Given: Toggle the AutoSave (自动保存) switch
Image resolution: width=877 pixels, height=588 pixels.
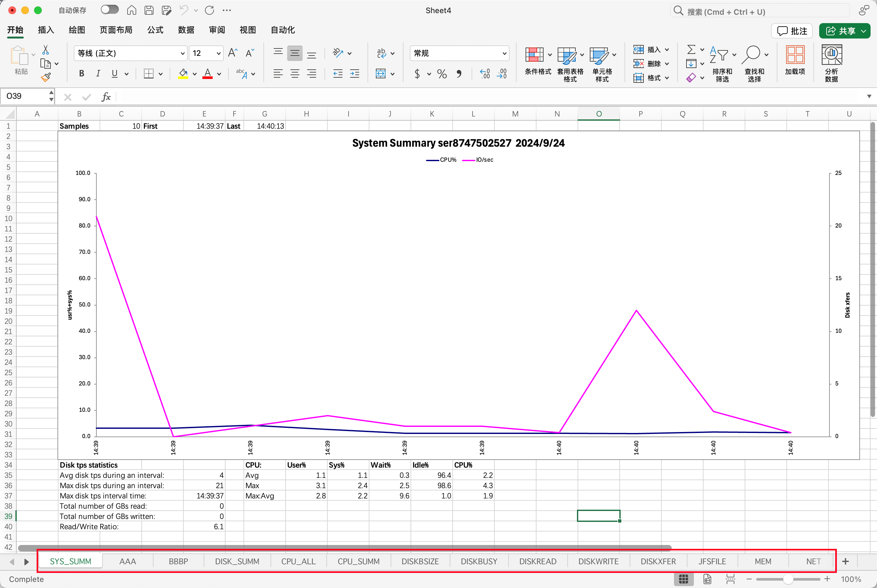Looking at the screenshot, I should click(110, 10).
